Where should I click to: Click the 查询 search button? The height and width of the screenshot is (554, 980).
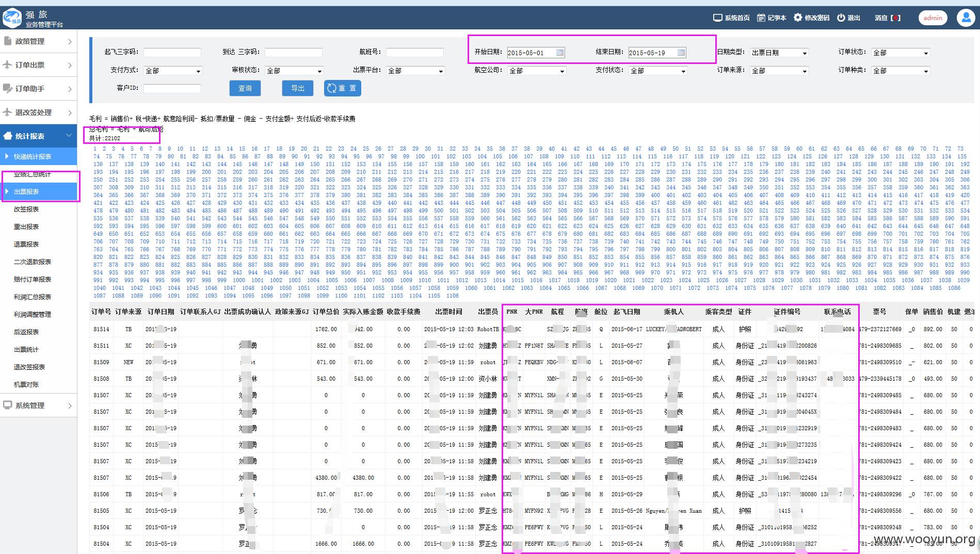[245, 88]
